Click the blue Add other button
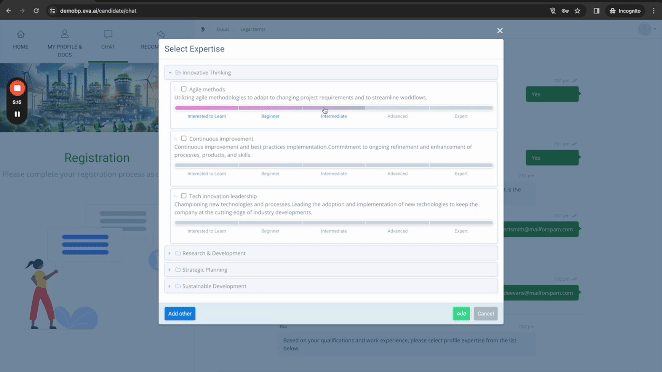The width and height of the screenshot is (662, 372). coord(180,314)
